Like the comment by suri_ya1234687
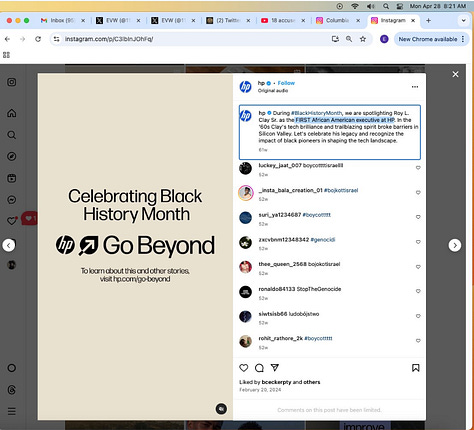474x430 pixels. click(x=418, y=217)
